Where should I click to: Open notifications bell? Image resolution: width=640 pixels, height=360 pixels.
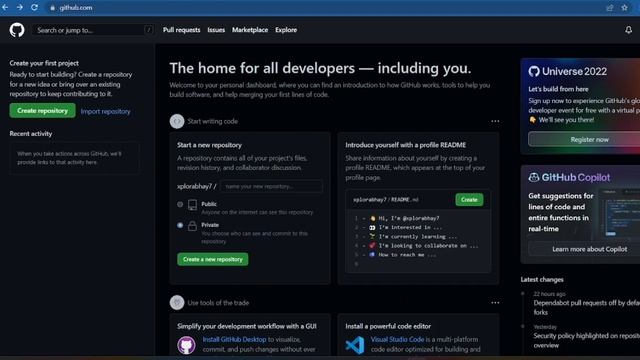(629, 30)
